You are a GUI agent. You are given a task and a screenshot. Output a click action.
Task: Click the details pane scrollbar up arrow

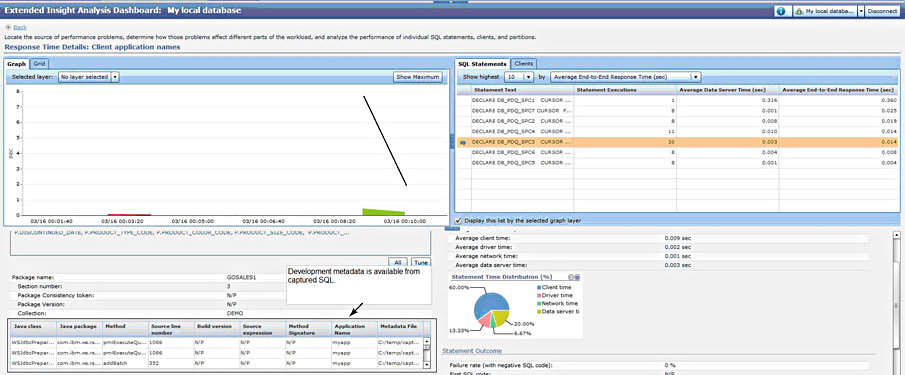click(x=896, y=235)
